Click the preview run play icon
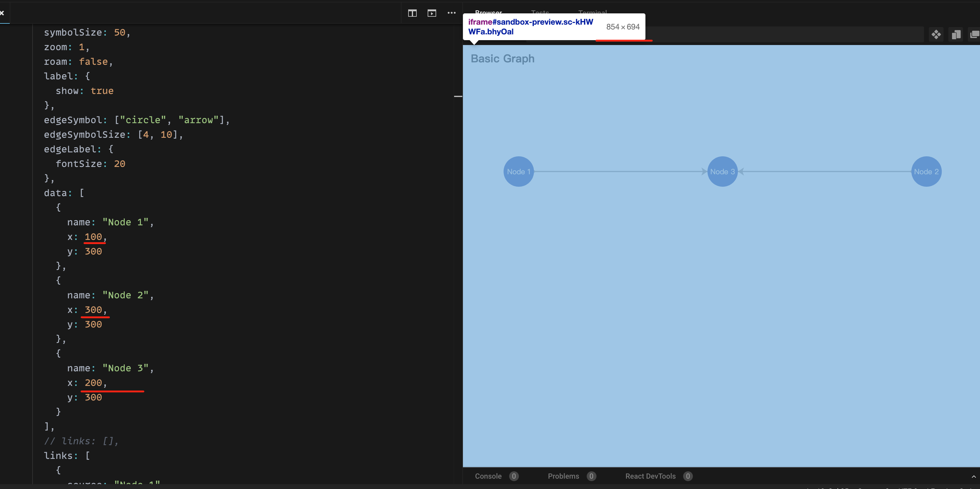 (x=432, y=13)
